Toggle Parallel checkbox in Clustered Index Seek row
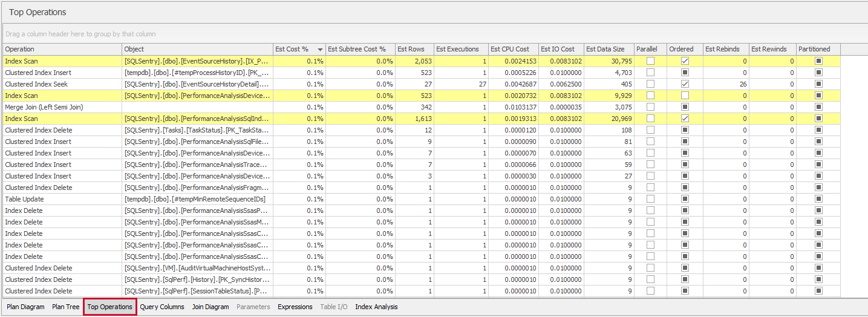 tap(650, 84)
